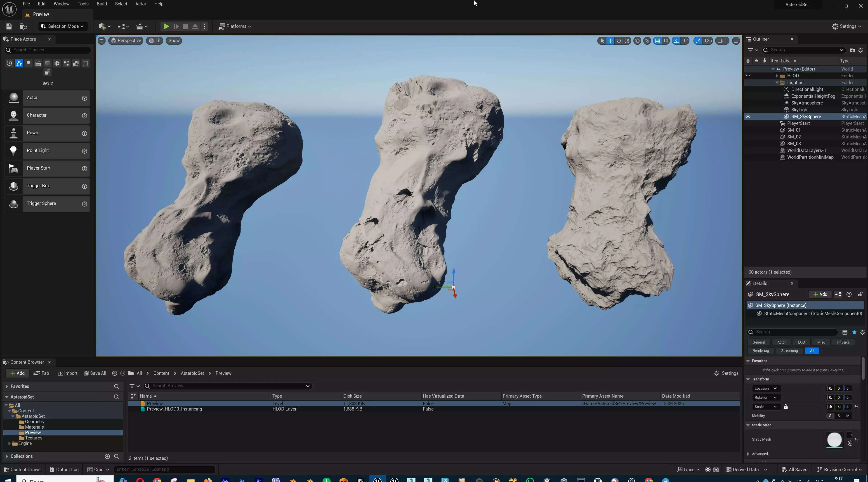Image resolution: width=868 pixels, height=482 pixels.
Task: Select Lights category in Place Actors
Action: coord(28,63)
